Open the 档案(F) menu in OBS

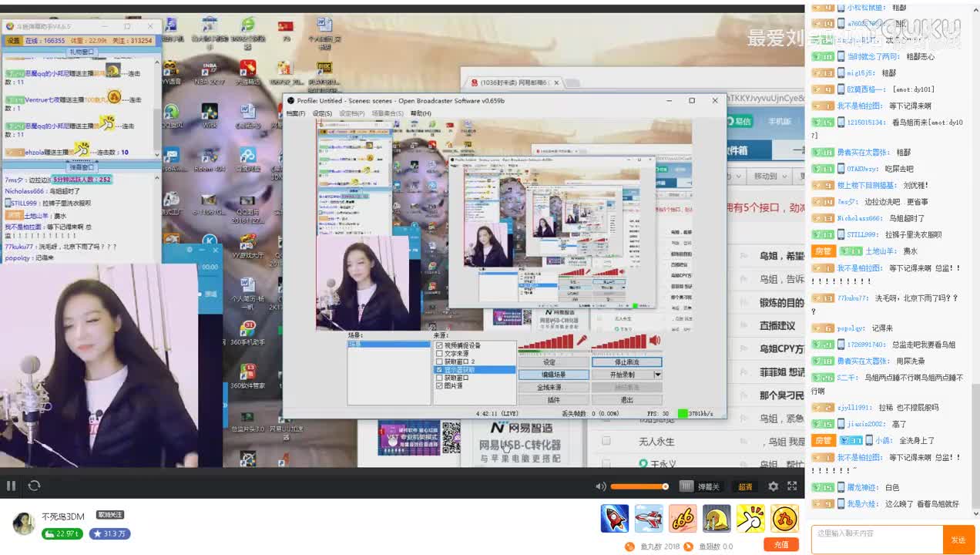click(295, 113)
